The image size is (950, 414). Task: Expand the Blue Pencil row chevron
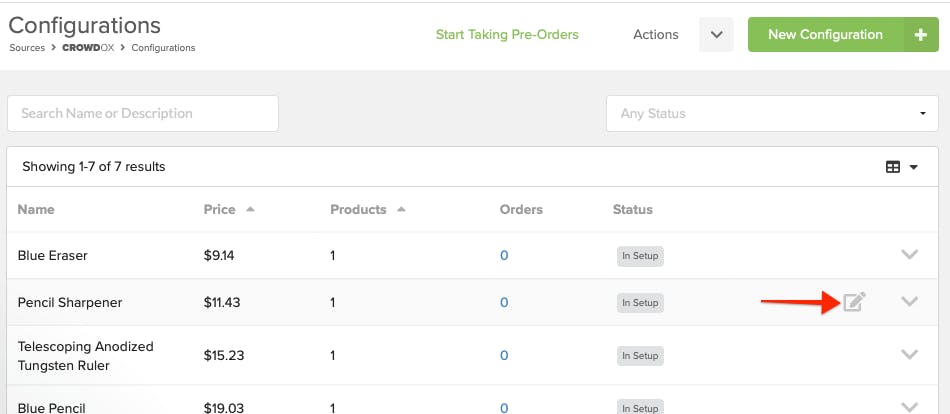909,407
